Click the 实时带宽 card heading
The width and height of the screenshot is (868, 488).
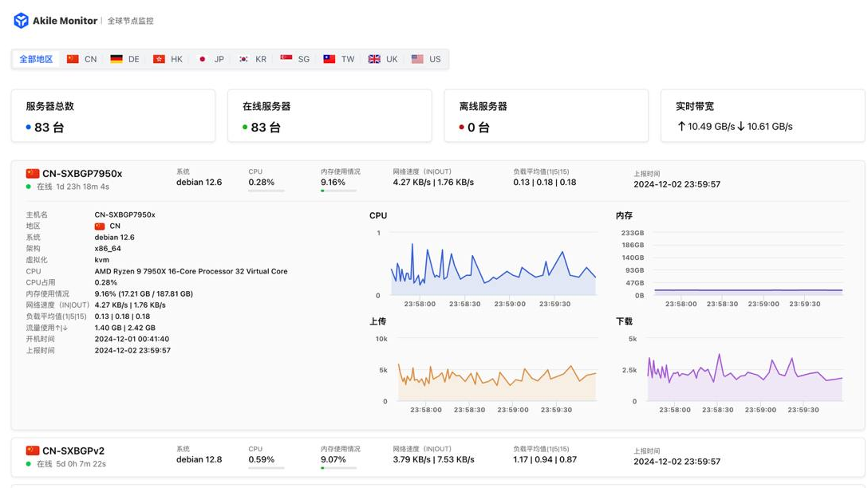point(695,106)
